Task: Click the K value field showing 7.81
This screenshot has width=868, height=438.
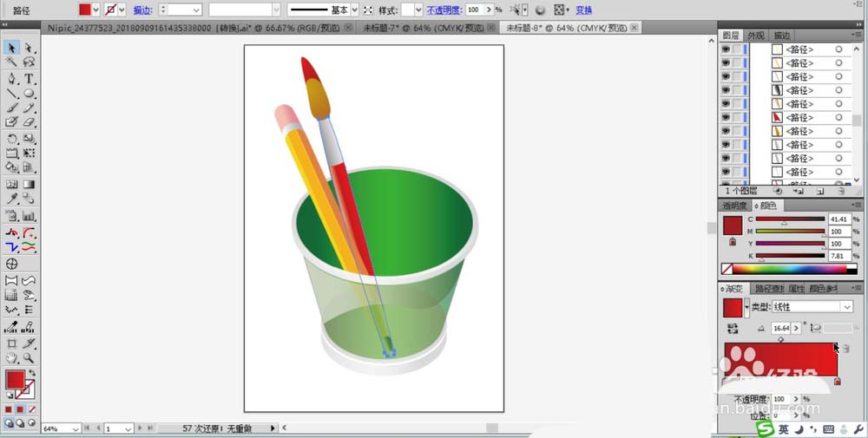Action: click(839, 256)
